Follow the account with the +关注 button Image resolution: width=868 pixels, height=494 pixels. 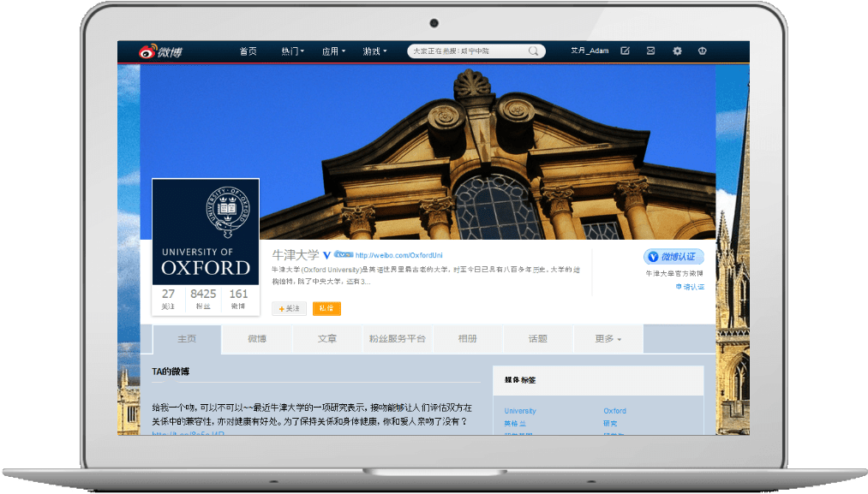click(289, 308)
